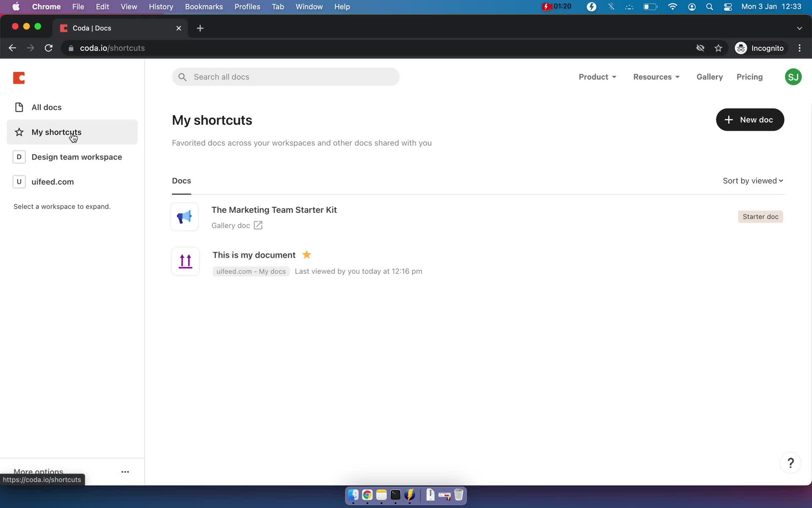Click the uifeed.com - My docs tag
812x508 pixels.
tap(251, 272)
